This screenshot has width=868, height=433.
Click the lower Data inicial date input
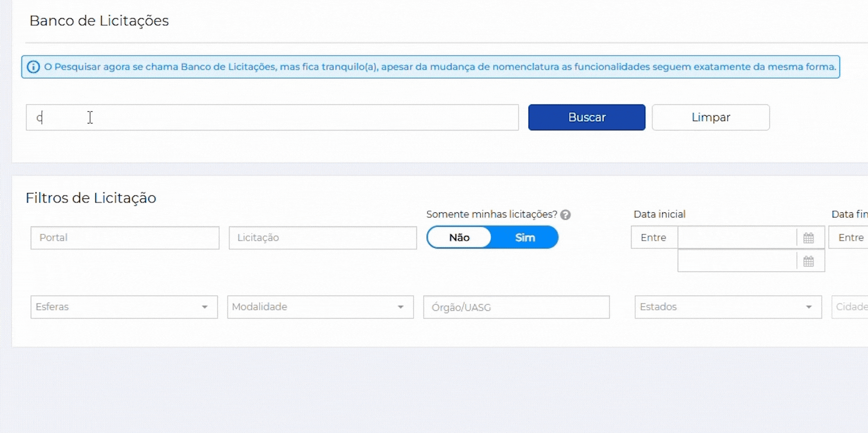[x=737, y=261]
